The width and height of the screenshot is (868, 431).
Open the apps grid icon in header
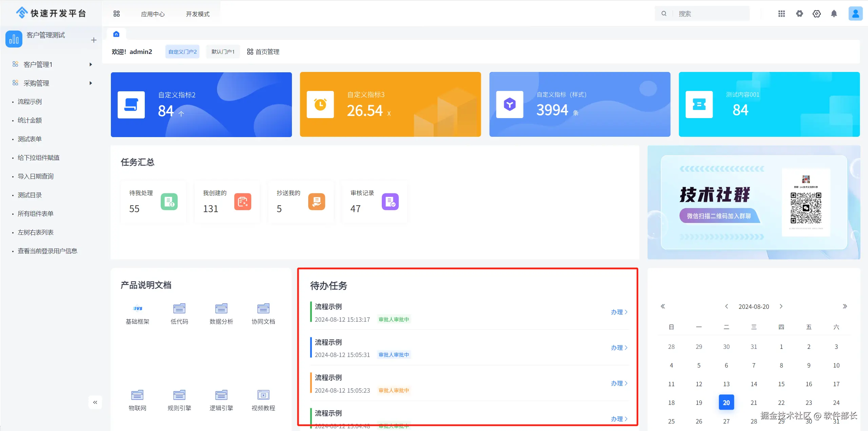(782, 14)
